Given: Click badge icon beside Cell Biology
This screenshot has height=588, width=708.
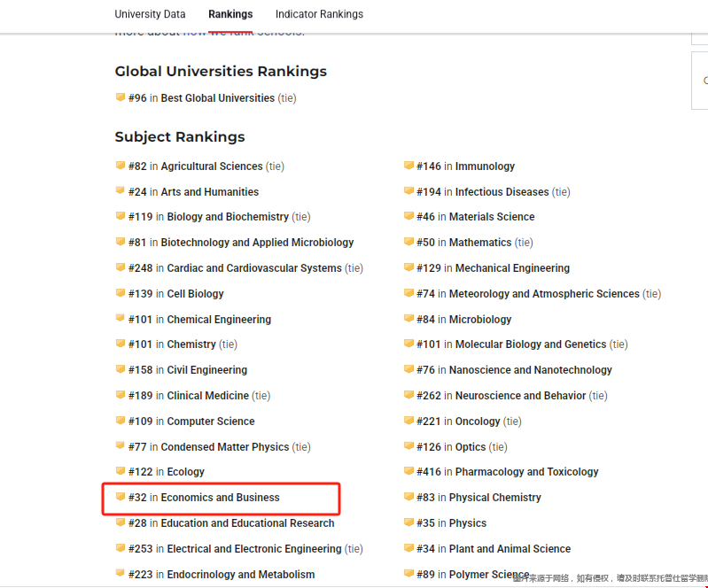Looking at the screenshot, I should tap(121, 293).
